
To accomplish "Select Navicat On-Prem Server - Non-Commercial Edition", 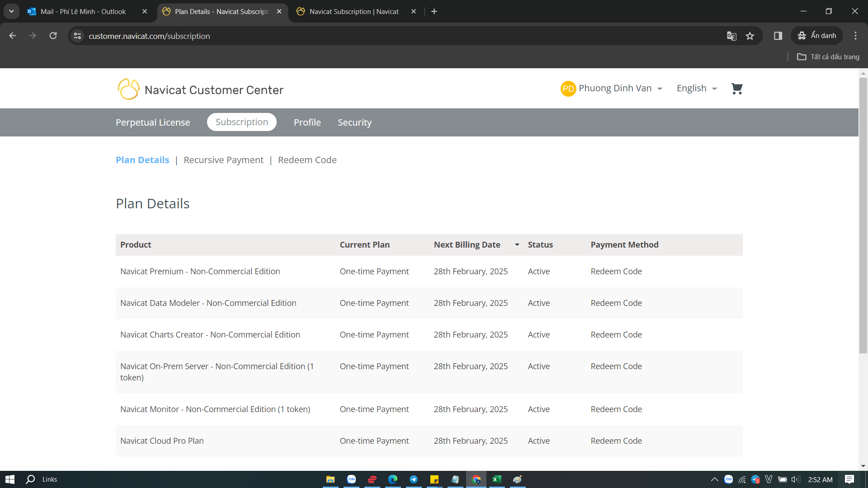I will click(429, 372).
